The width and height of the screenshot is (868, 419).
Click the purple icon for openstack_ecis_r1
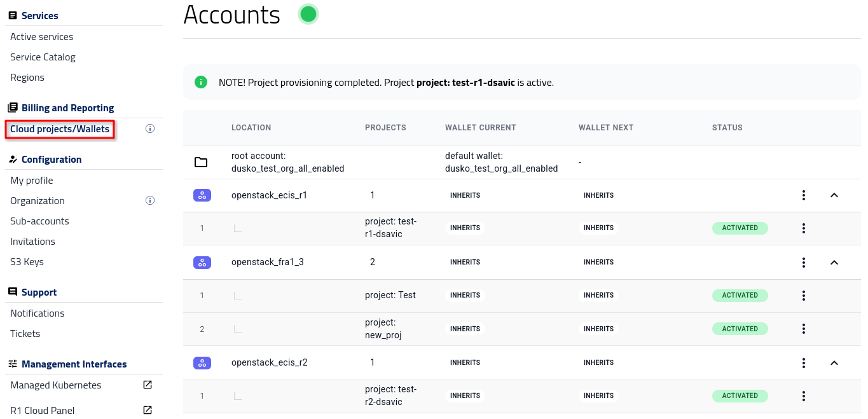click(x=202, y=195)
